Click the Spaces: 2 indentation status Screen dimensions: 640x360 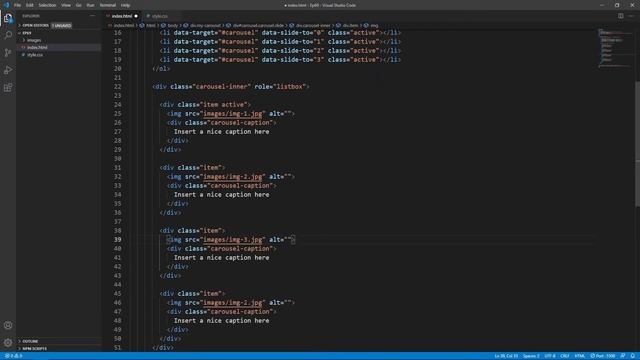tap(531, 356)
